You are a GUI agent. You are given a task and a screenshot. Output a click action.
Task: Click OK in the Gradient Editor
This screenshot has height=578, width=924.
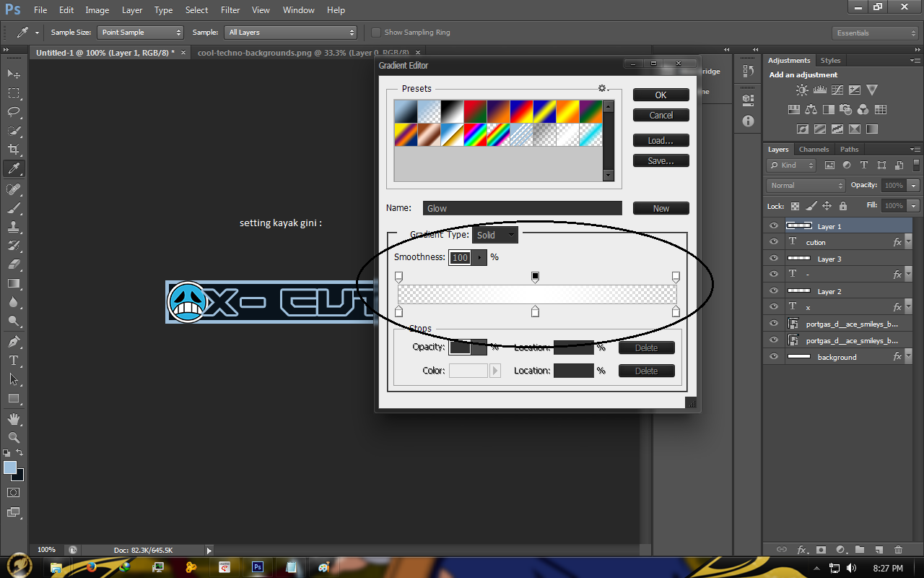point(661,94)
